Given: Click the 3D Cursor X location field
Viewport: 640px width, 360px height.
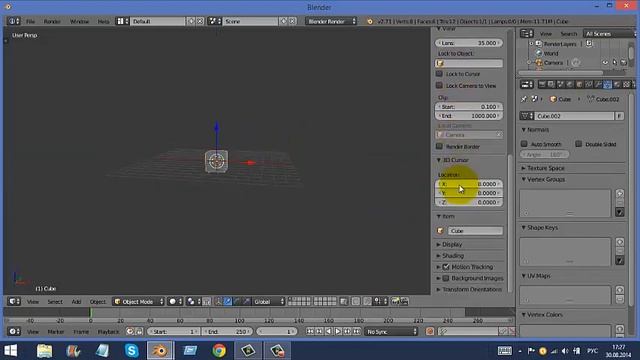Looking at the screenshot, I should pyautogui.click(x=469, y=184).
